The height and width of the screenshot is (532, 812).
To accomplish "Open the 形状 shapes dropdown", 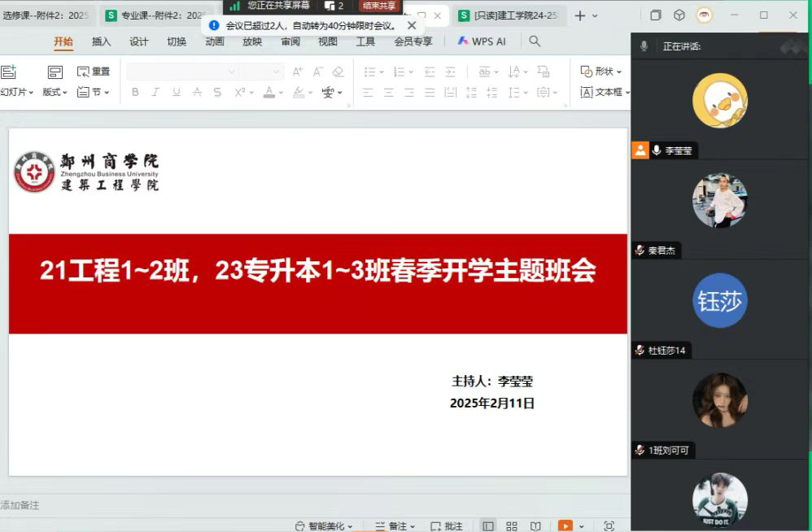I will click(x=601, y=72).
